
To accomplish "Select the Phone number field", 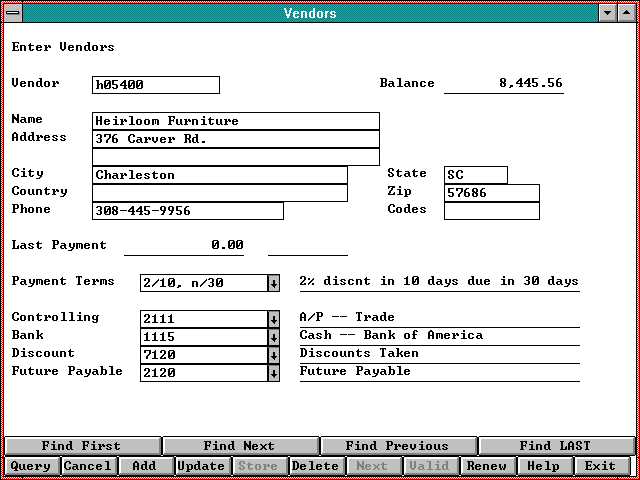I will (187, 211).
